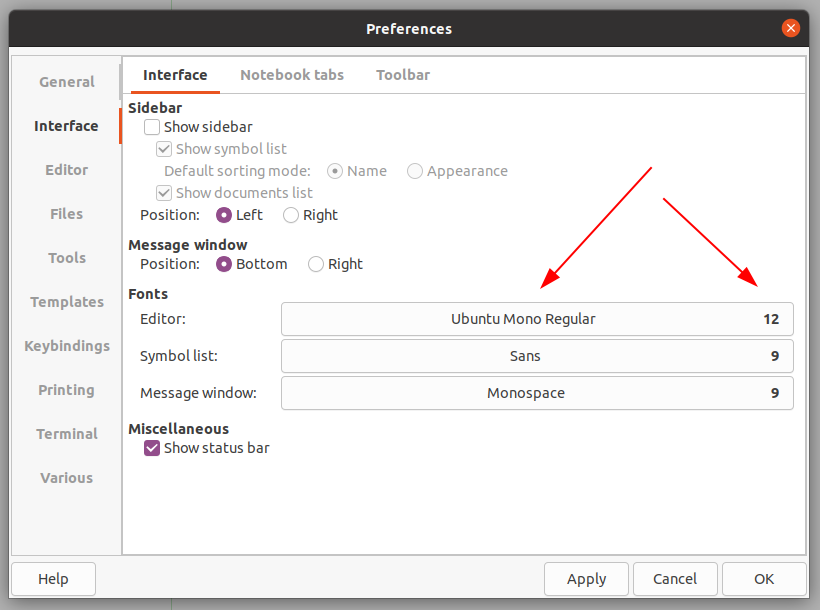820x610 pixels.
Task: Click the Apply button
Action: click(586, 579)
